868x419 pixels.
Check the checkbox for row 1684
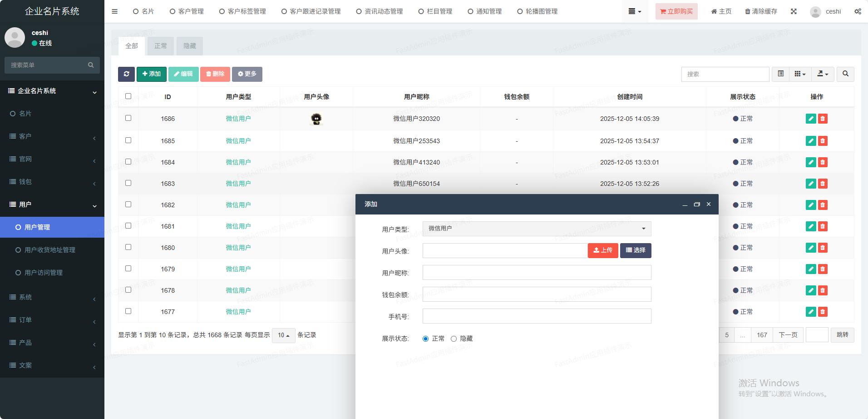(x=128, y=162)
